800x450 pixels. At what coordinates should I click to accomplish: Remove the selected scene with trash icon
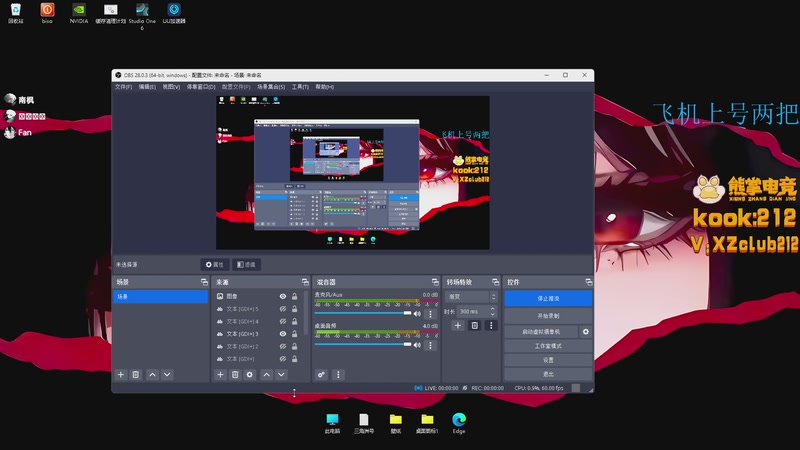(136, 374)
